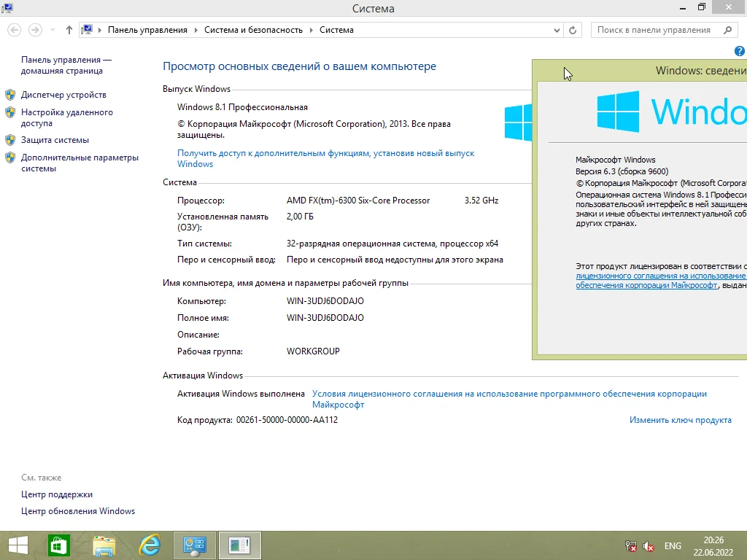Launch the Windows Store from taskbar
Viewport: 747px width, 560px height.
coord(58,545)
